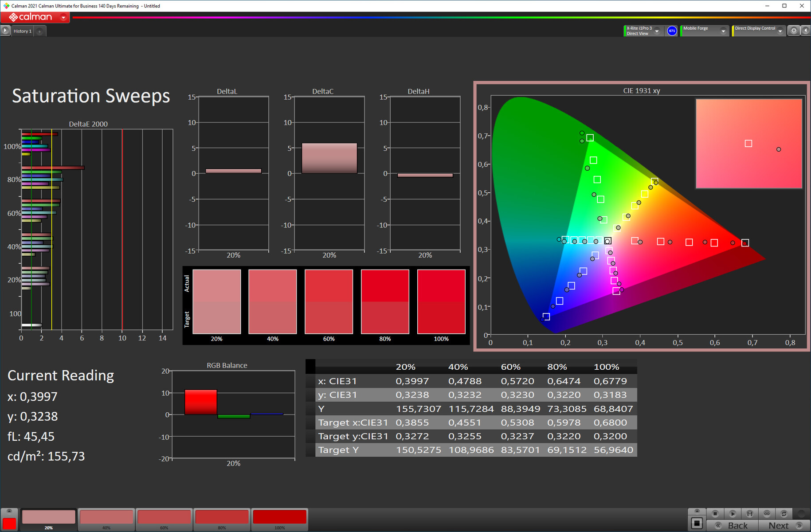The image size is (811, 532).
Task: Click the DeltaL chart bar
Action: 234,171
